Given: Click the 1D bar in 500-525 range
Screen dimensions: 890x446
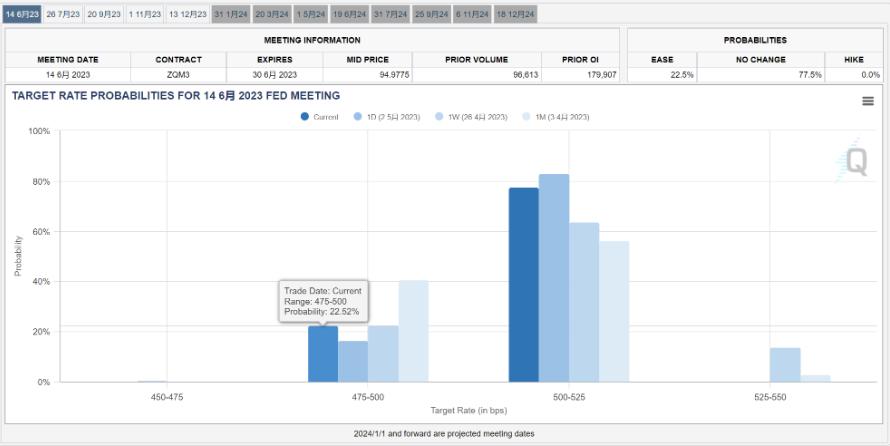Looking at the screenshot, I should coord(554,278).
